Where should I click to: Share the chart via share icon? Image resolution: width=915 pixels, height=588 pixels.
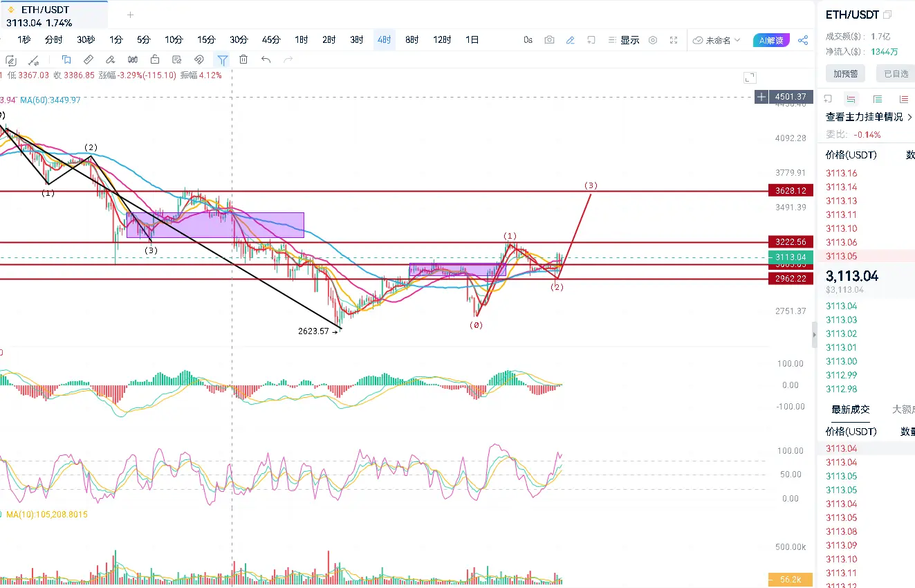(x=803, y=40)
